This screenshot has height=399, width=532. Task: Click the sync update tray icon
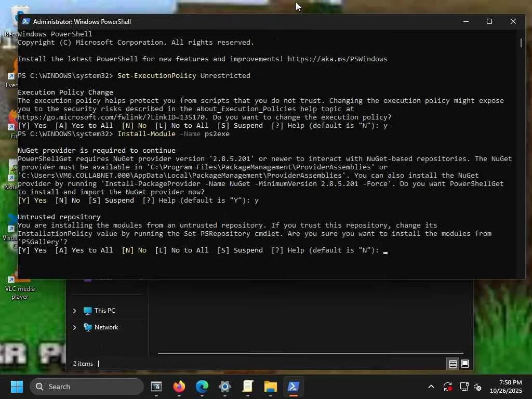tap(447, 387)
